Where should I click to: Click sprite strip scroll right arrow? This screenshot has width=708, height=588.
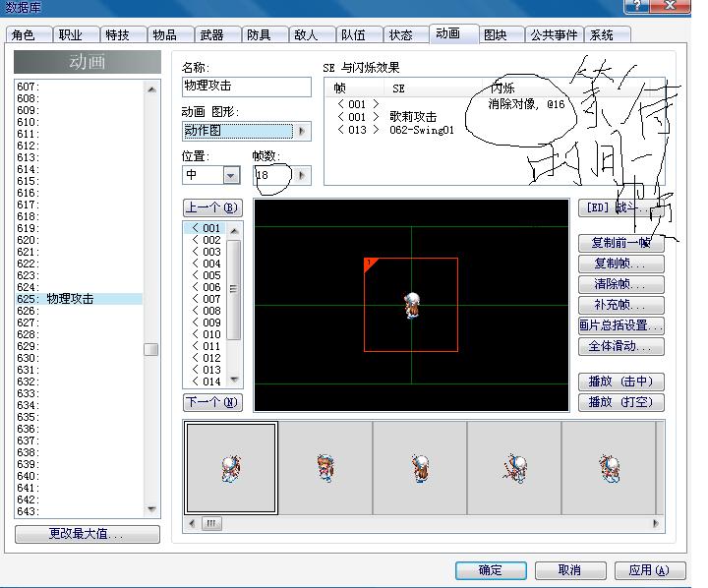pos(656,523)
